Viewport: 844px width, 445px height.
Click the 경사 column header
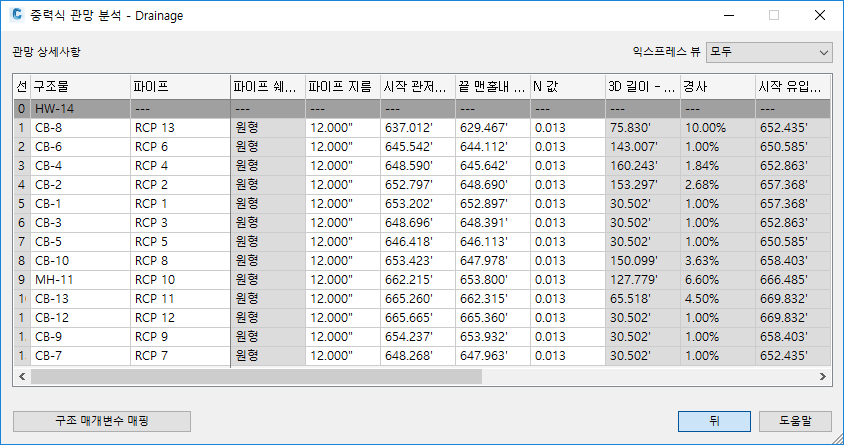click(718, 87)
